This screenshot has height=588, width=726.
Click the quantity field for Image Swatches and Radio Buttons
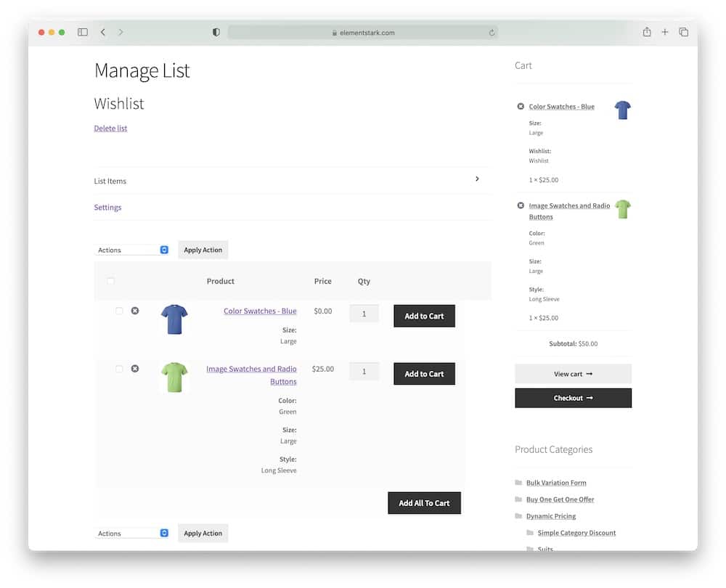click(x=364, y=372)
